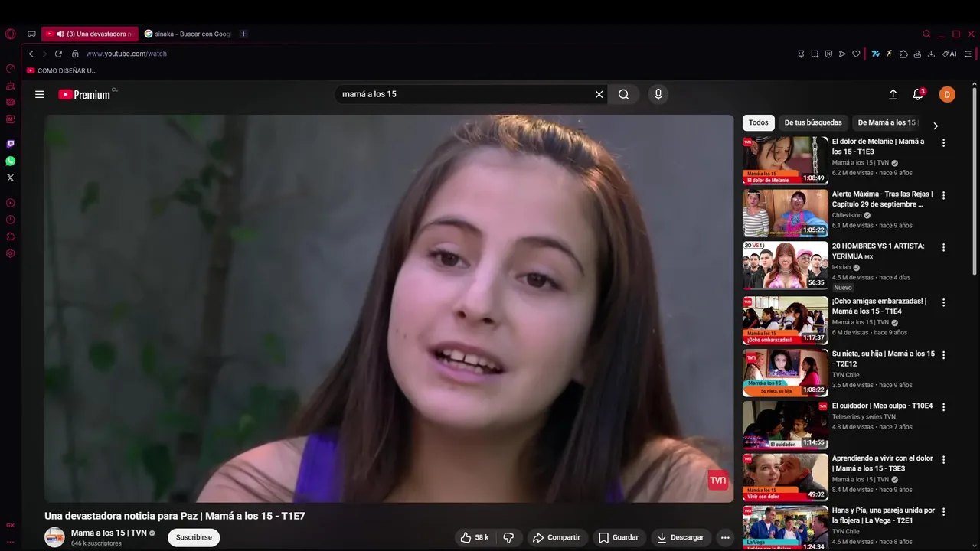Show more filter chips with right chevron

tap(935, 126)
